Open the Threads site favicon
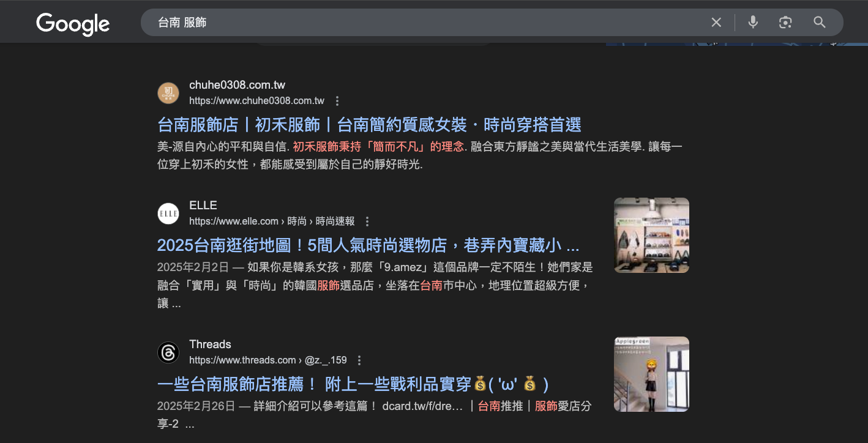This screenshot has width=868, height=443. (x=168, y=352)
